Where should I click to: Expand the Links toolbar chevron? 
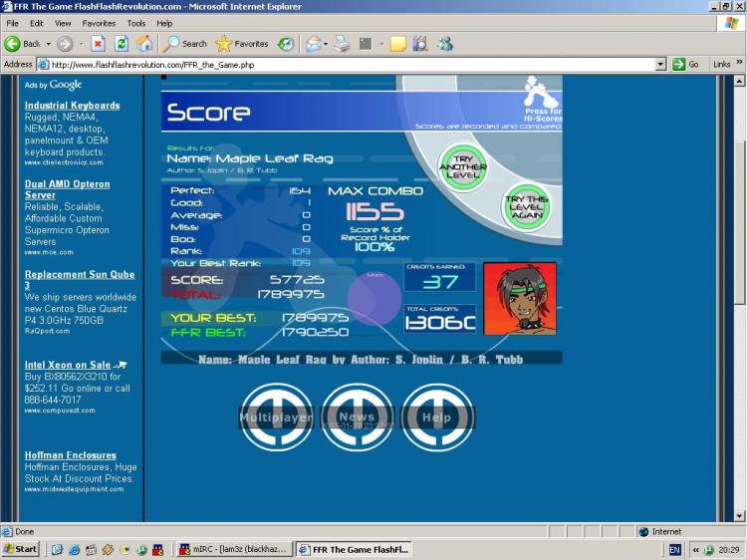click(x=739, y=64)
